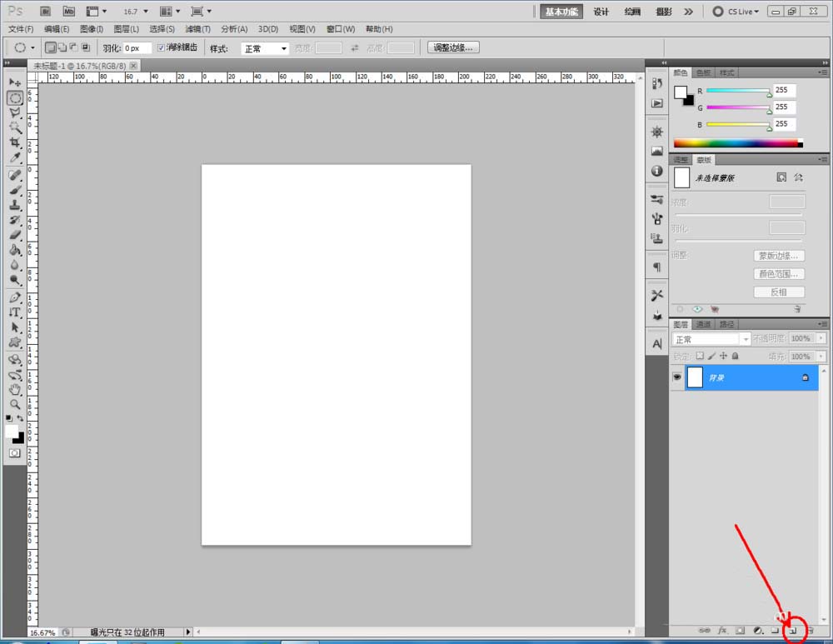833x644 pixels.
Task: Select the Eyedropper tool
Action: point(15,157)
